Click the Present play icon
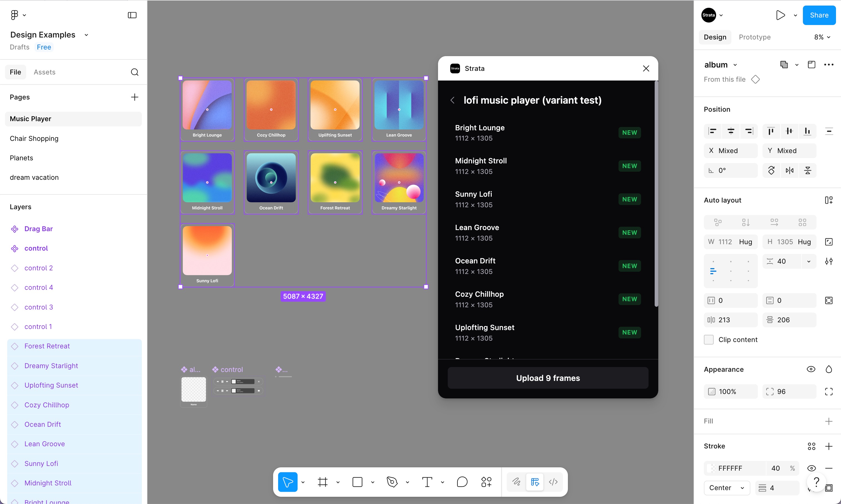 tap(780, 15)
